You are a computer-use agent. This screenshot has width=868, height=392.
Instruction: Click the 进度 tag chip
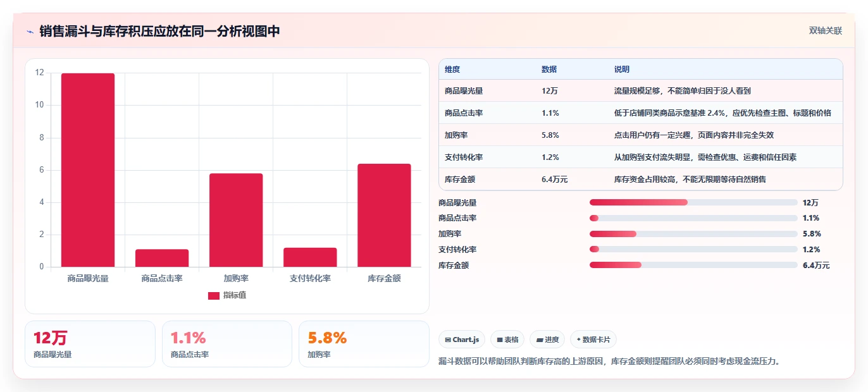(x=547, y=340)
